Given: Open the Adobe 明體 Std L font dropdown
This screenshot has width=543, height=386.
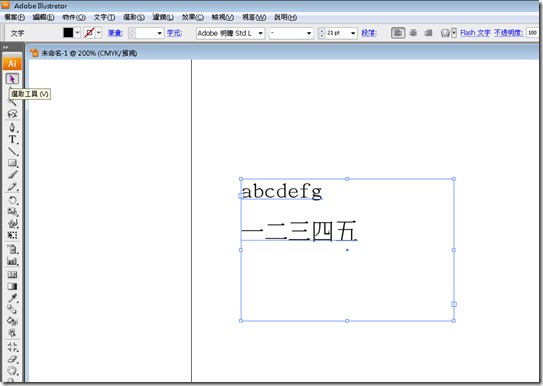Looking at the screenshot, I should pos(230,33).
